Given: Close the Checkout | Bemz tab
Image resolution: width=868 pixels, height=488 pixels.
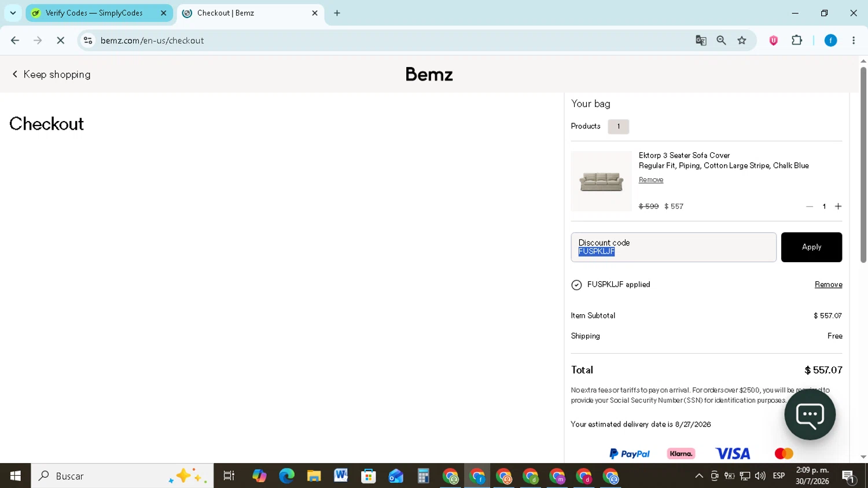Looking at the screenshot, I should [x=315, y=13].
